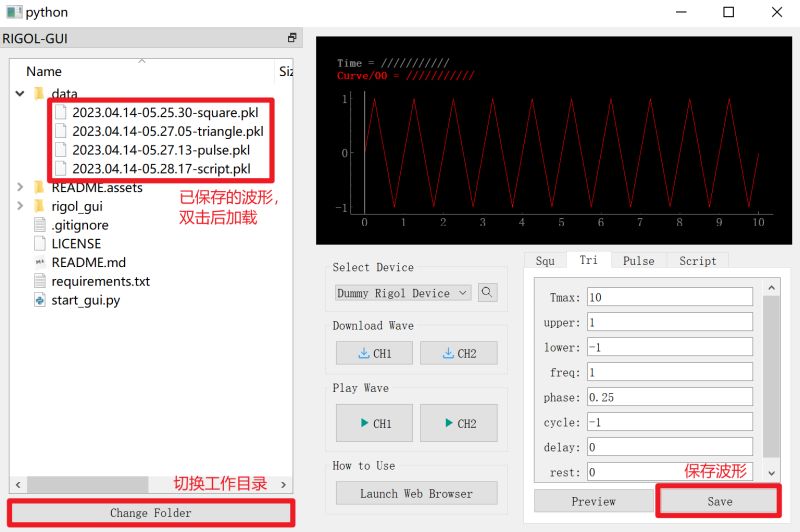The height and width of the screenshot is (532, 800).
Task: Click the data folder icon
Action: coord(39,93)
